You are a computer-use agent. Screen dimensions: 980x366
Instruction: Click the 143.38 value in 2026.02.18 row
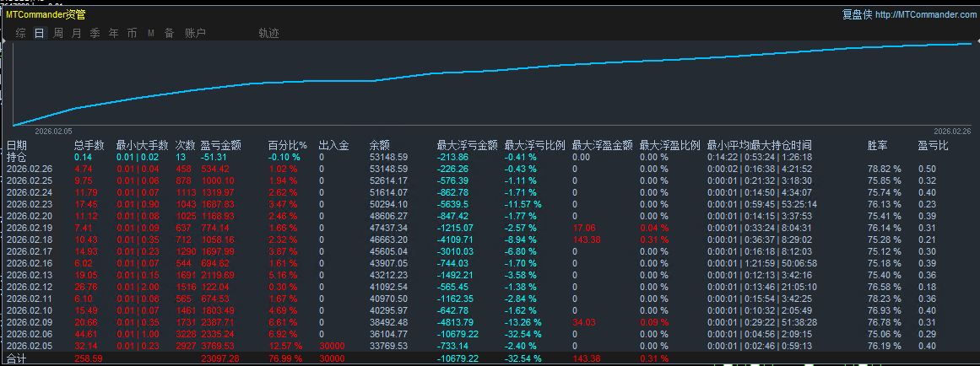click(x=587, y=240)
